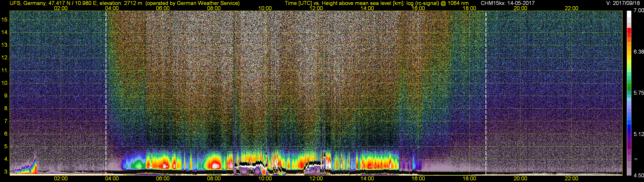Screen dimensions: 644x182
Task: Click the top axis "08:00" time label
Action: tap(214, 8)
